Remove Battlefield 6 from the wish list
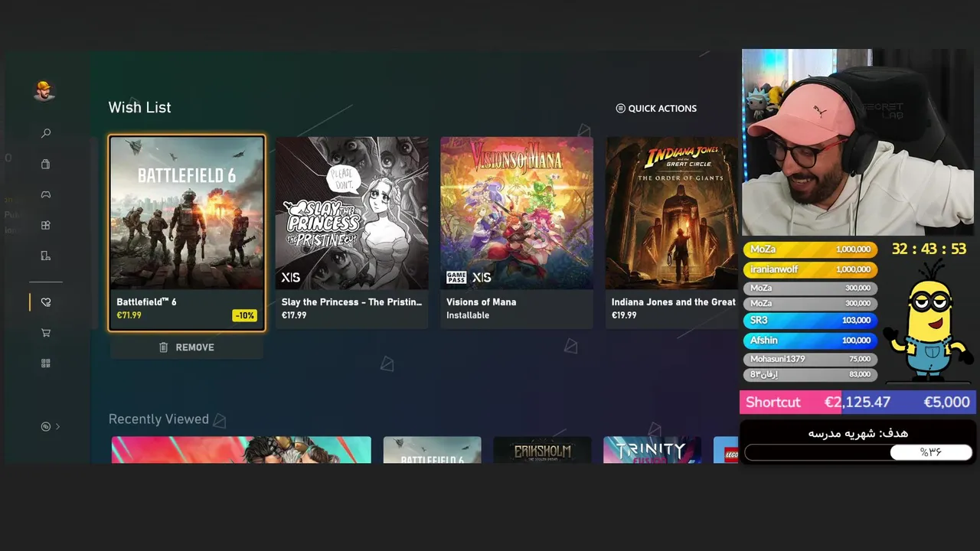Image resolution: width=980 pixels, height=551 pixels. click(x=187, y=347)
